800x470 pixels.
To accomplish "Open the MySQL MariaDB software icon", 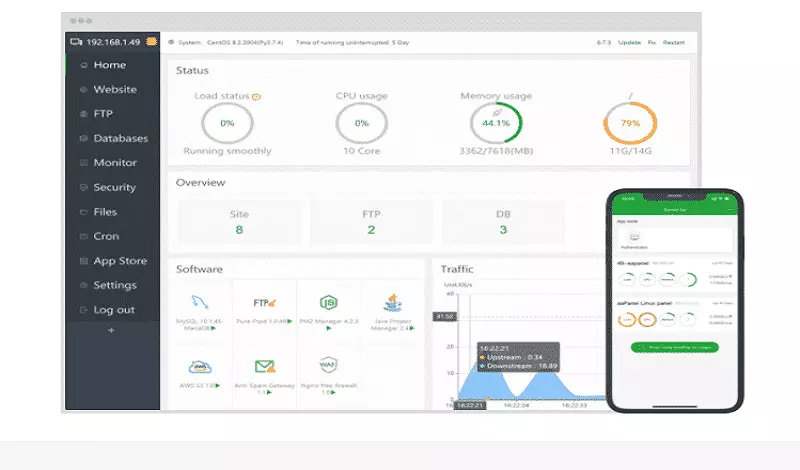I will pyautogui.click(x=199, y=302).
